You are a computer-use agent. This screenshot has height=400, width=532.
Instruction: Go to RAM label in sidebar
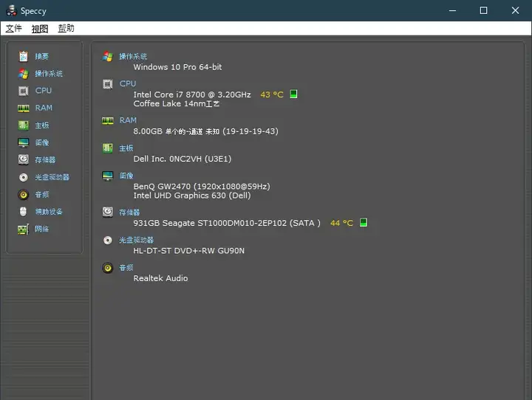(x=44, y=108)
